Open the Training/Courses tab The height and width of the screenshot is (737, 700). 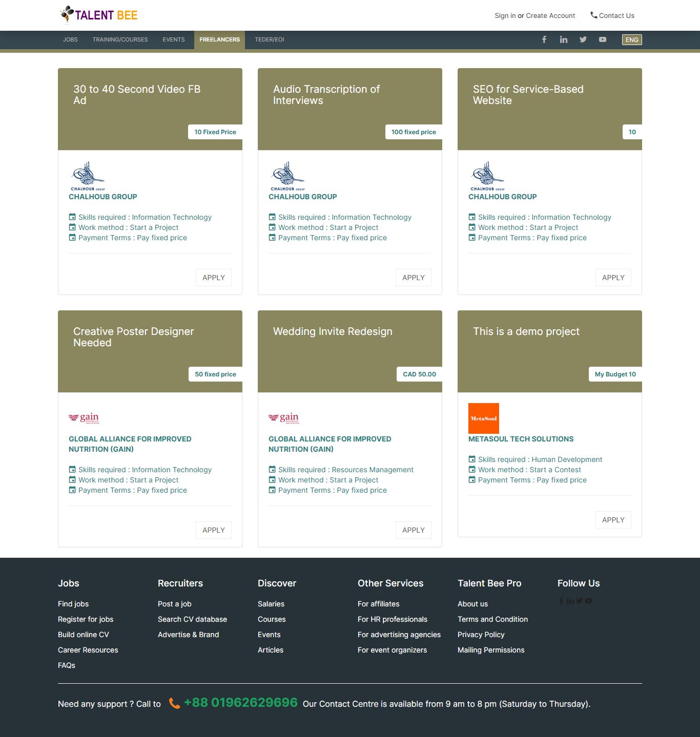(120, 39)
